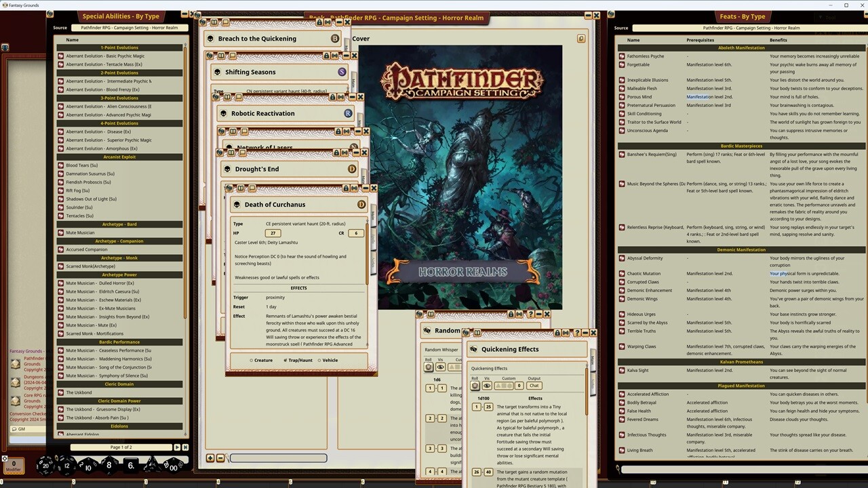Roll the d20 from the dice tray
Viewport: 868px width, 488px height.
(45, 466)
